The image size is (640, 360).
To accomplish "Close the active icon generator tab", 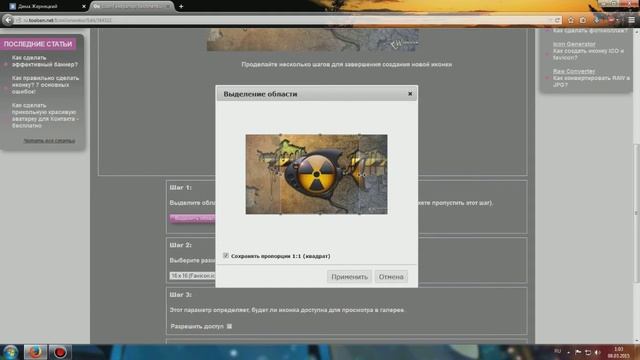I will [x=168, y=7].
